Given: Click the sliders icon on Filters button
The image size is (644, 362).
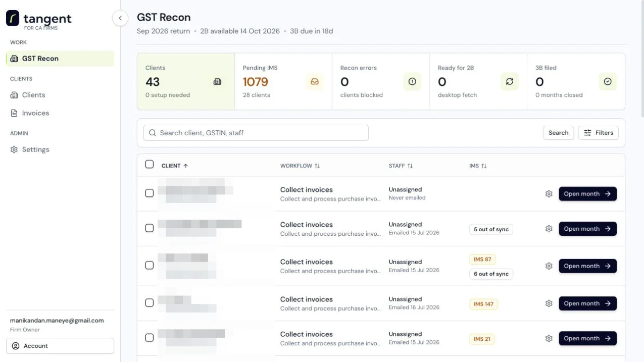Looking at the screenshot, I should click(x=587, y=133).
